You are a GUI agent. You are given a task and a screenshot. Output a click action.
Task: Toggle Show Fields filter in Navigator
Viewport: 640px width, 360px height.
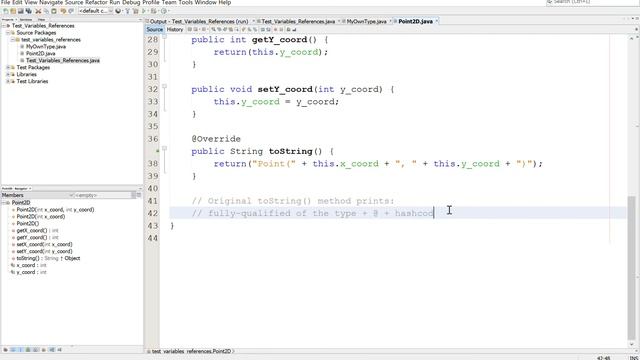point(13,350)
